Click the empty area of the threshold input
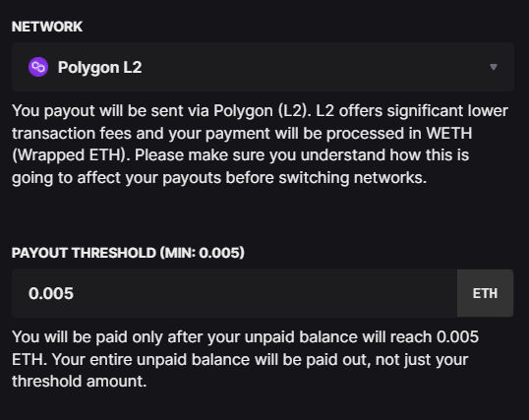This screenshot has width=529, height=420. pyautogui.click(x=264, y=293)
